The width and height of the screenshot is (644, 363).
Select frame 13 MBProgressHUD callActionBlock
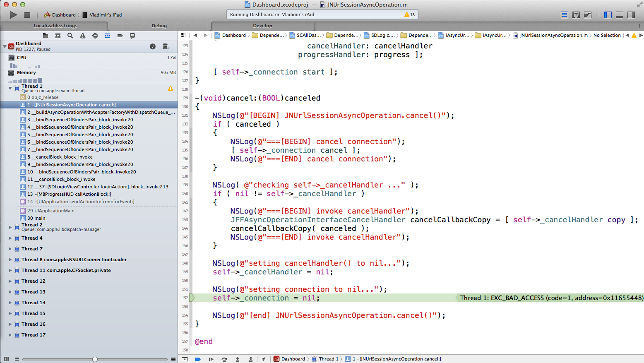[89, 194]
